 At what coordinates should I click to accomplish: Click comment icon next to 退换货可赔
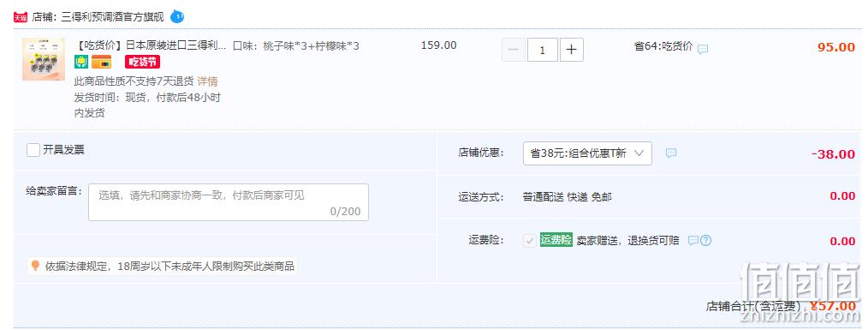693,241
